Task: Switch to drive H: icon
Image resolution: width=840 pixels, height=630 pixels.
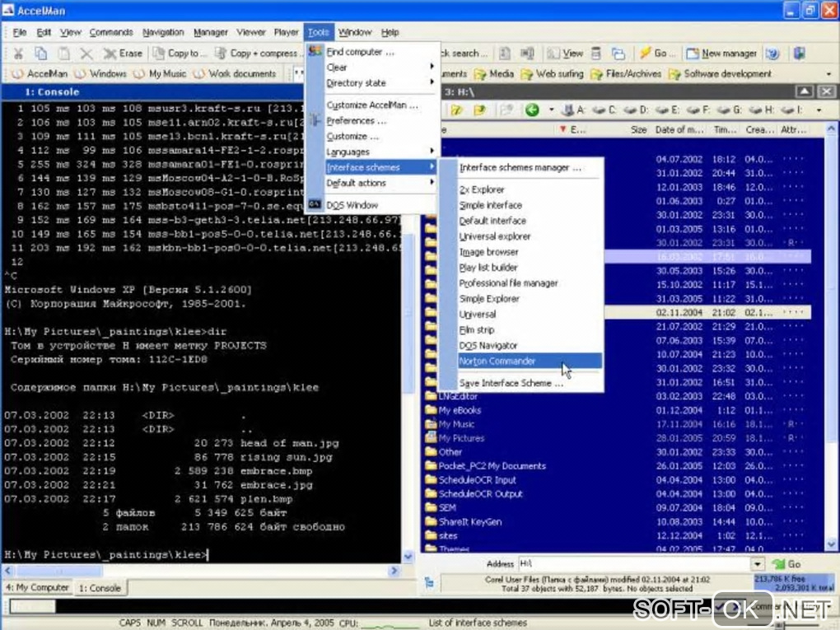Action: pos(762,110)
